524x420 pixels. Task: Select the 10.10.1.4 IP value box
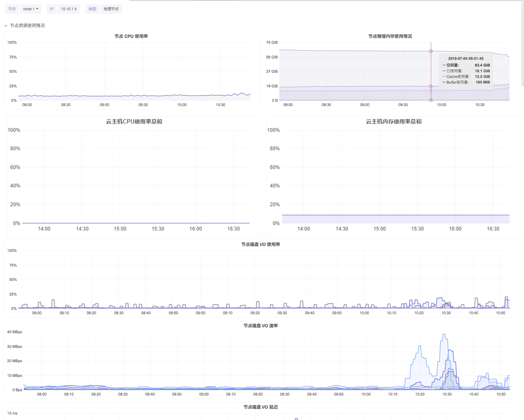69,9
